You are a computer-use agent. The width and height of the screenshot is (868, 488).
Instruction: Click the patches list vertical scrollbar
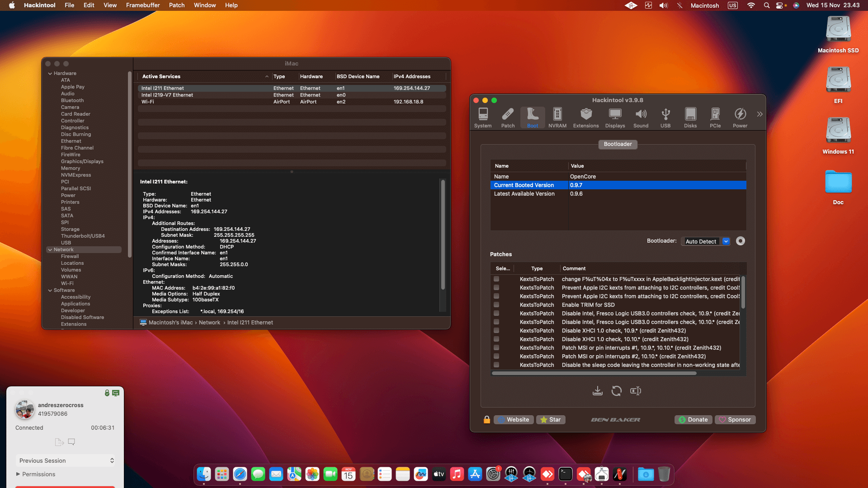pyautogui.click(x=743, y=292)
